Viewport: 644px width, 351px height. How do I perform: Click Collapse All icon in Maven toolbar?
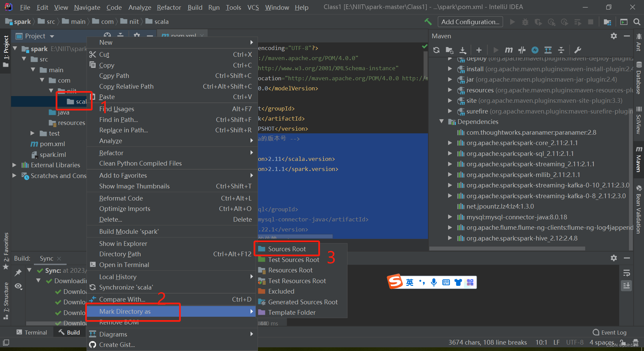pos(561,50)
